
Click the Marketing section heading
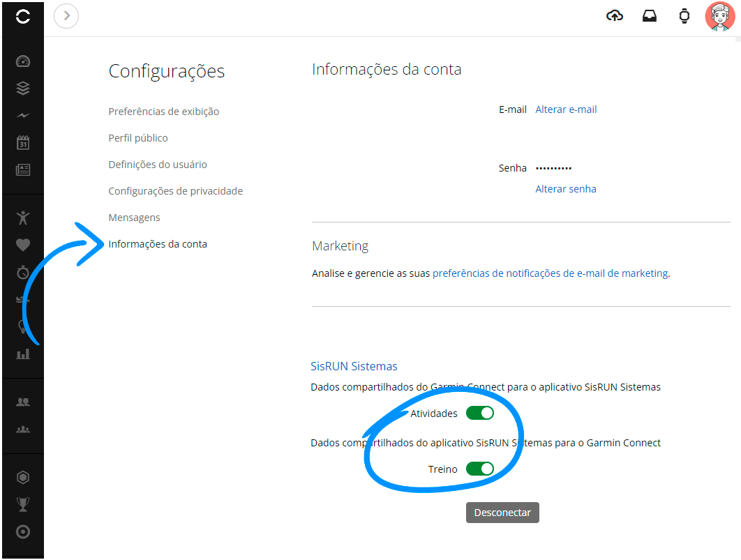tap(340, 246)
